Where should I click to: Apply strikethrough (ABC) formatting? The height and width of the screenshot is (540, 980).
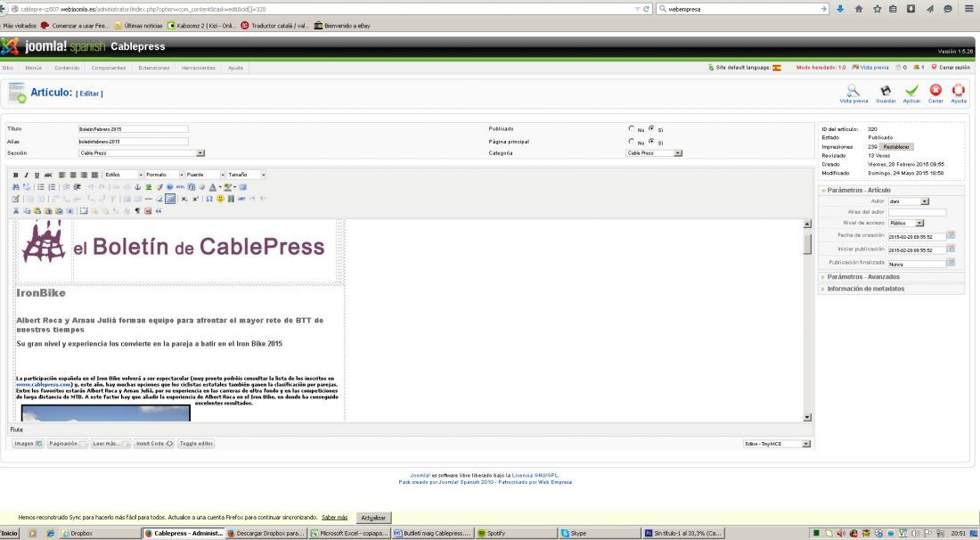(48, 175)
